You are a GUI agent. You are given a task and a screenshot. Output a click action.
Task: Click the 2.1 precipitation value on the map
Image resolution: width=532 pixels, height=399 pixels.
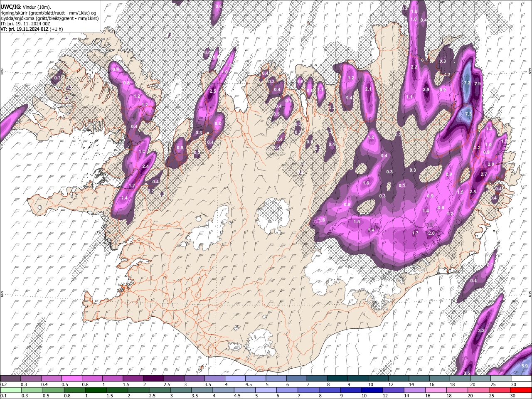click(x=368, y=89)
